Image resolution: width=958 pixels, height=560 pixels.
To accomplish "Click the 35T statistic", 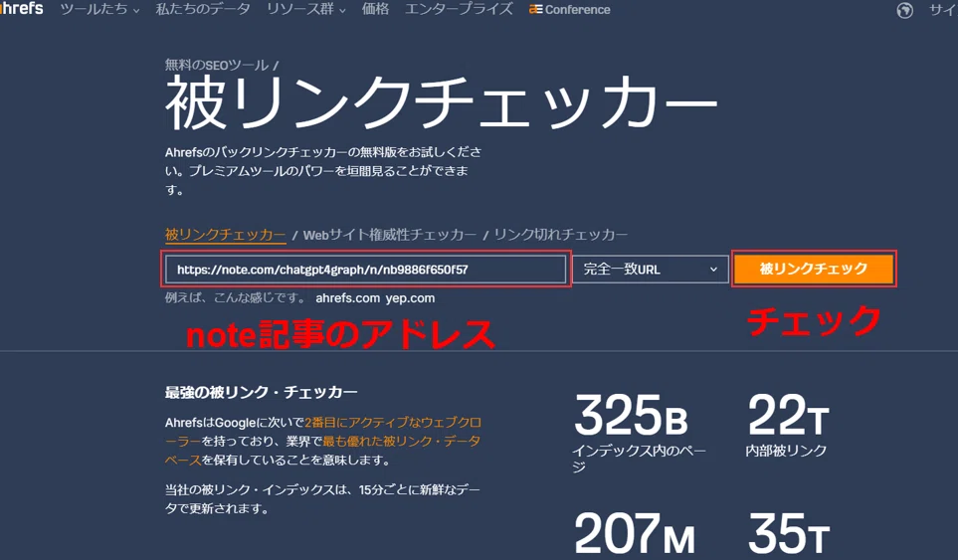I will pos(788,534).
